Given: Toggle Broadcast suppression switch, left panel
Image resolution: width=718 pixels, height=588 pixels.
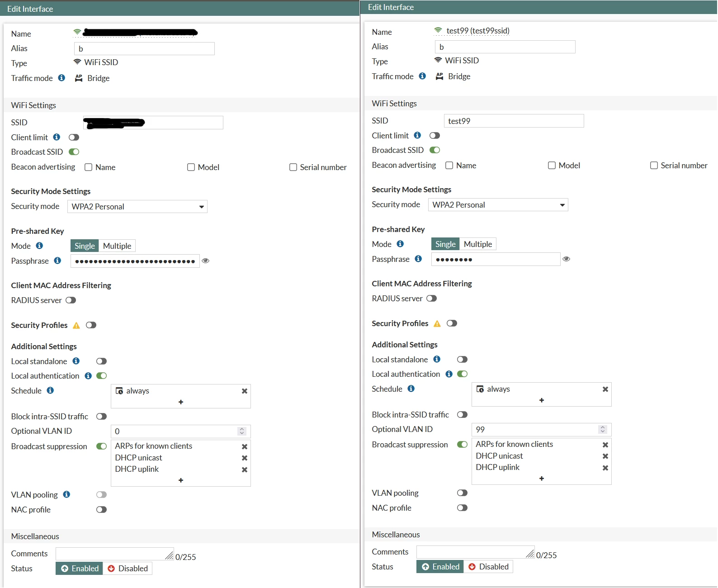Looking at the screenshot, I should tap(102, 446).
